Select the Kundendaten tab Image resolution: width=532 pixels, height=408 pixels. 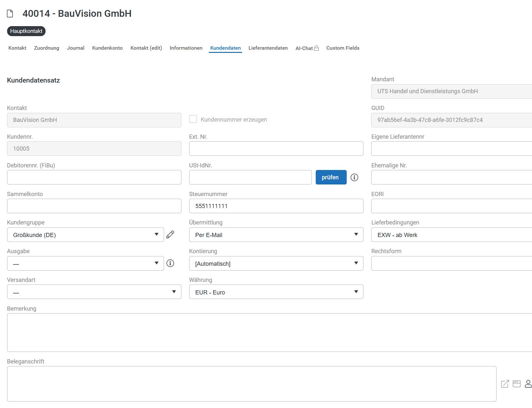(x=225, y=48)
